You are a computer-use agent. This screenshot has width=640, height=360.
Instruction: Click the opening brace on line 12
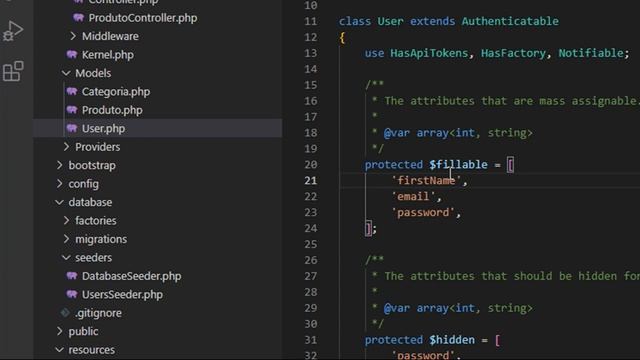tap(342, 38)
